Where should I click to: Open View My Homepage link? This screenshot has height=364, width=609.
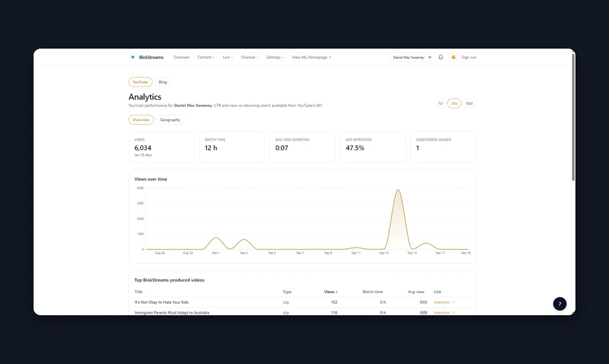[x=311, y=57]
